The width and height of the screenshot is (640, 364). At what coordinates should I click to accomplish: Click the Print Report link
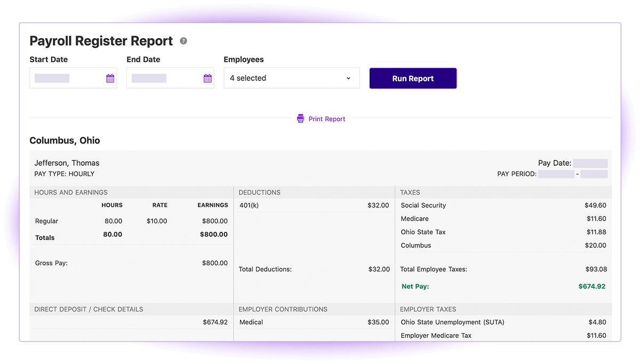click(327, 119)
